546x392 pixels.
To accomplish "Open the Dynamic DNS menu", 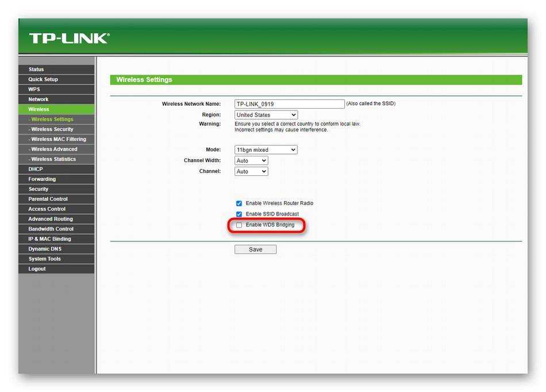I will click(x=56, y=249).
